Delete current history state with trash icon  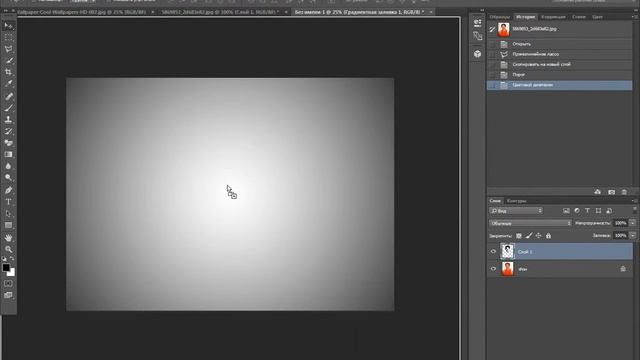(624, 192)
